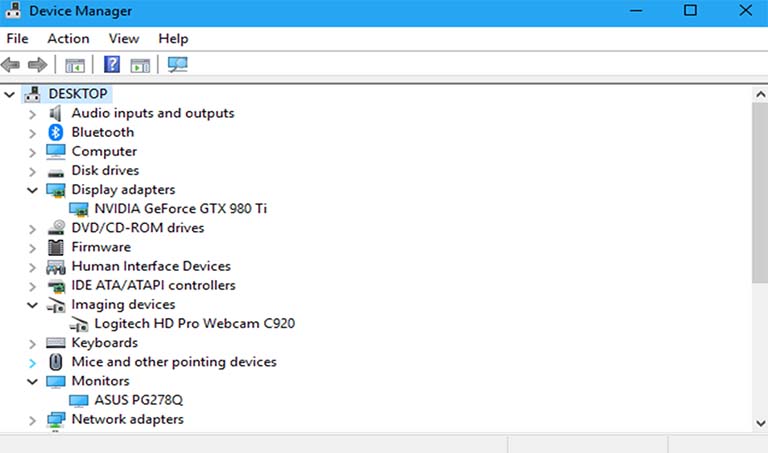Select the ASUS PG278Q entry
The image size is (768, 453).
click(139, 400)
